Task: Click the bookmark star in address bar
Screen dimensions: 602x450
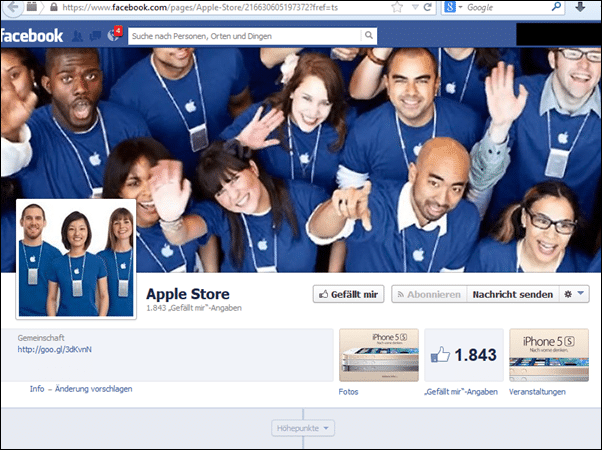Action: (397, 7)
